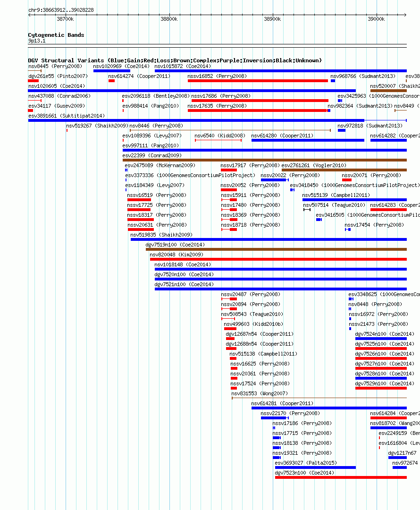Click the dgv7524n100 (Coe2014) label

tap(385, 334)
